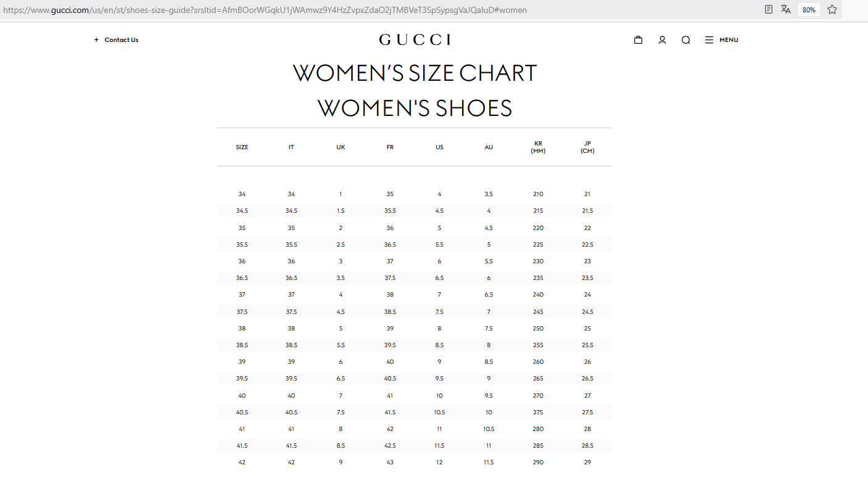Select the KR value 250
868x489 pixels.
point(538,329)
